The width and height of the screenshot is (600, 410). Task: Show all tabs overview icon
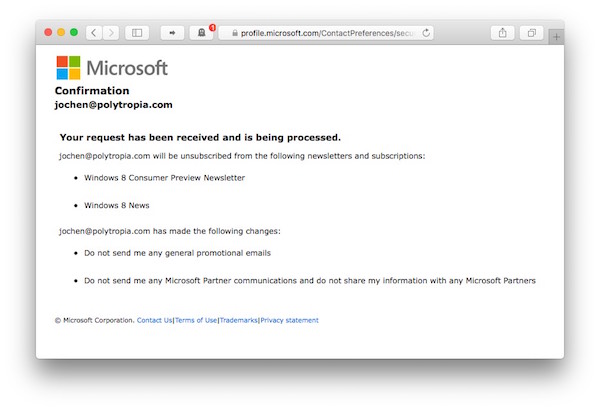[532, 33]
